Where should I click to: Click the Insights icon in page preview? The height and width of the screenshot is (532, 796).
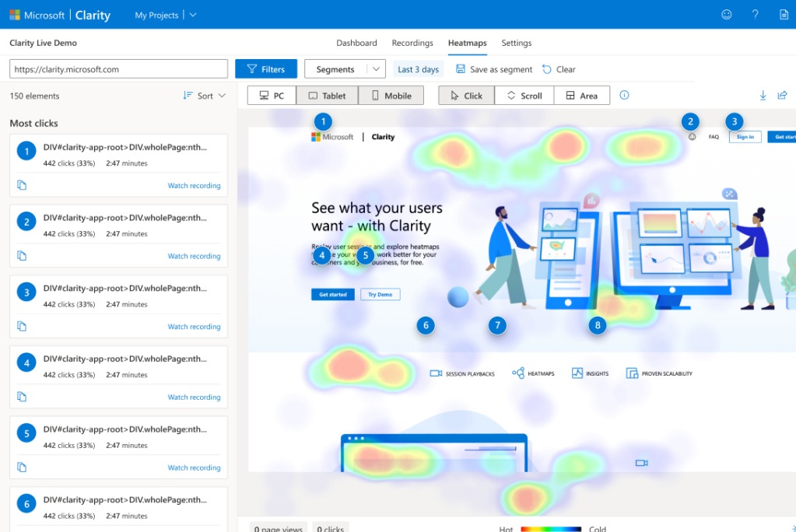[x=577, y=373]
